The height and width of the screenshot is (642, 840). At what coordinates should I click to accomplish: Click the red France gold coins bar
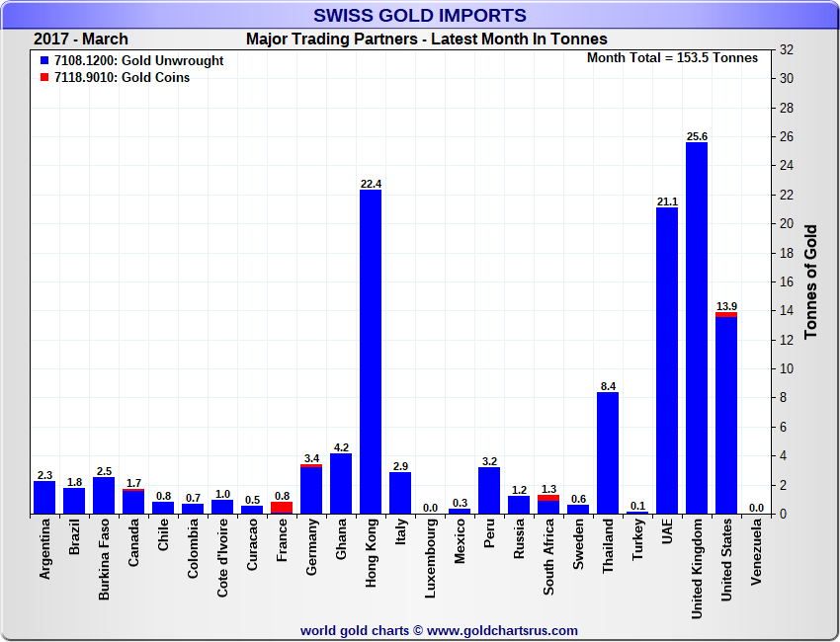pos(282,508)
